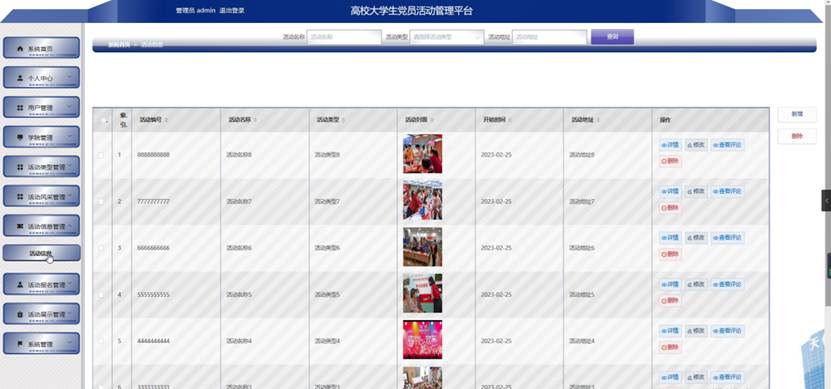Click the 查询 search button
831x389 pixels.
612,37
